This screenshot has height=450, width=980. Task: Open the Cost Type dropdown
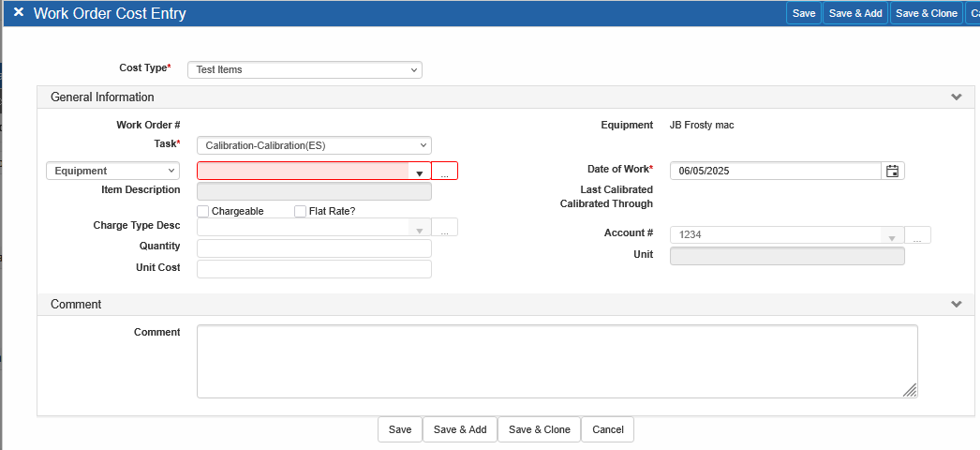[x=304, y=69]
